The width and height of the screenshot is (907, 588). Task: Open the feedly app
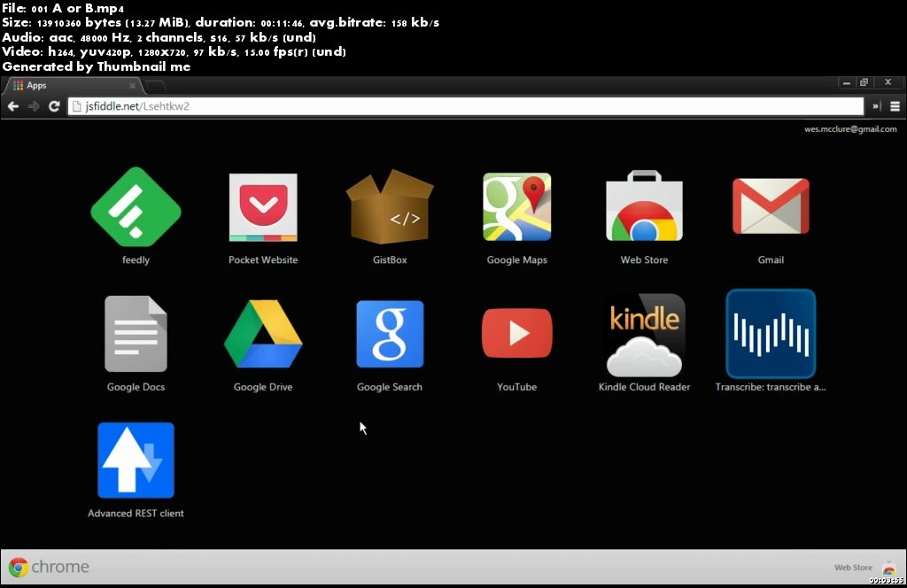click(x=136, y=207)
